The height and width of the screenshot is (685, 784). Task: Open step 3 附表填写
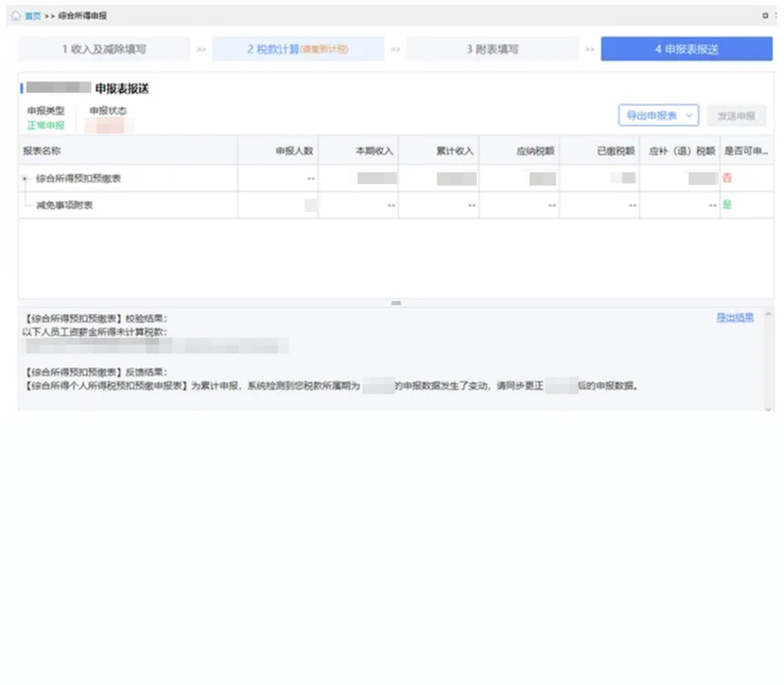click(x=492, y=49)
